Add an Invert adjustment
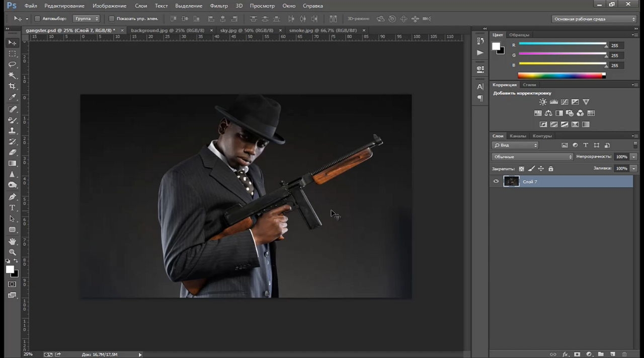The width and height of the screenshot is (644, 358). click(x=543, y=124)
